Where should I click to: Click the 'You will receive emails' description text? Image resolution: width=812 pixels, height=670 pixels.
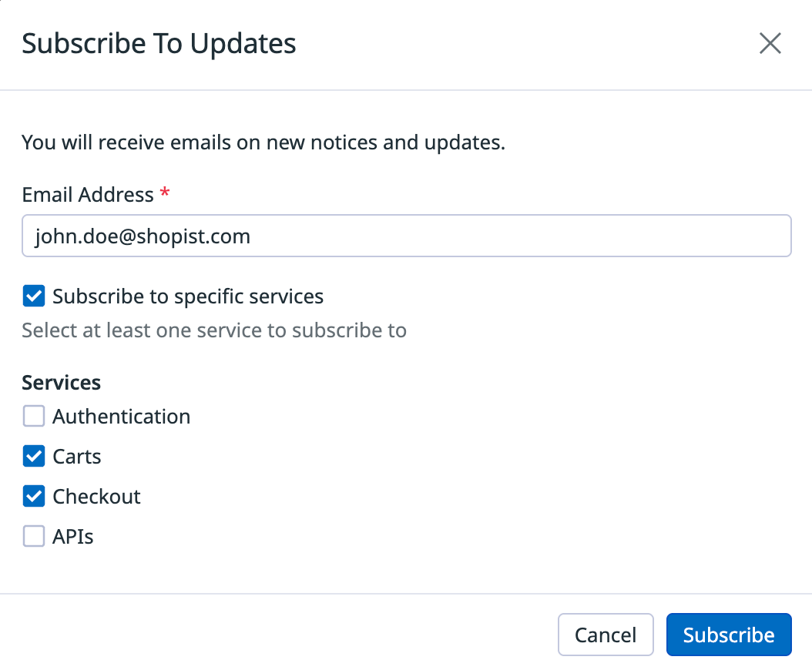coord(263,142)
